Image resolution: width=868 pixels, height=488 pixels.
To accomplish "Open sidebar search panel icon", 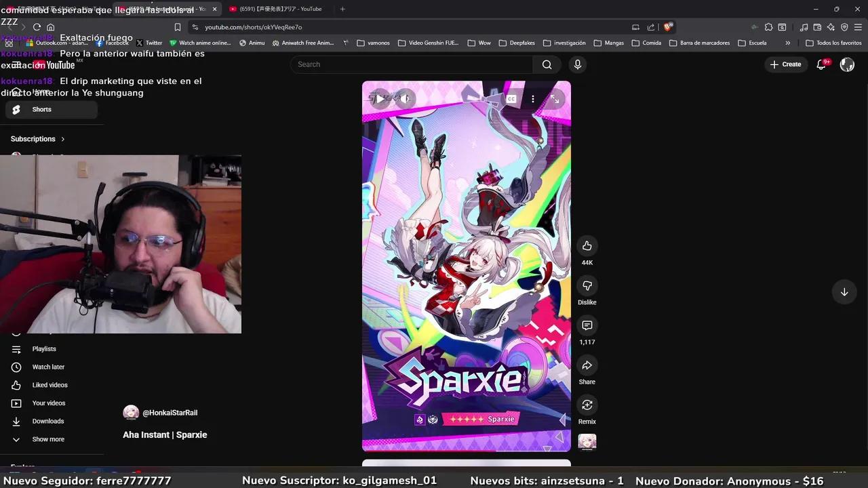I will [x=782, y=27].
